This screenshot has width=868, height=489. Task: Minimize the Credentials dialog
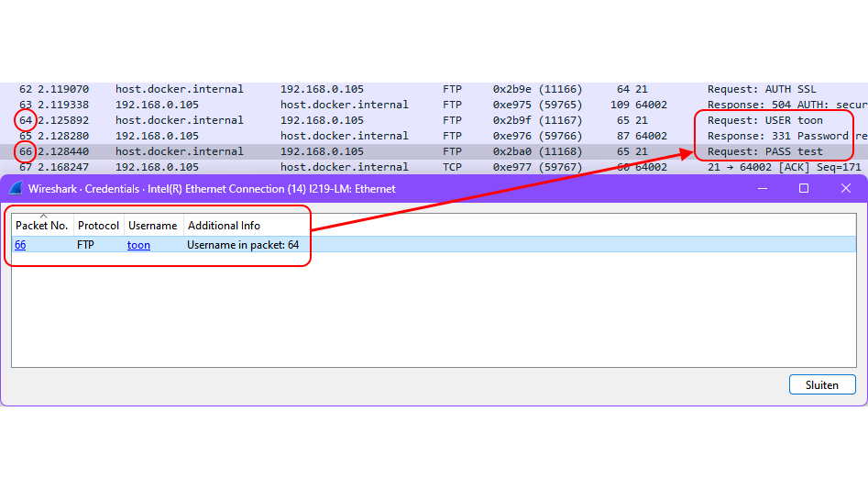(x=763, y=189)
